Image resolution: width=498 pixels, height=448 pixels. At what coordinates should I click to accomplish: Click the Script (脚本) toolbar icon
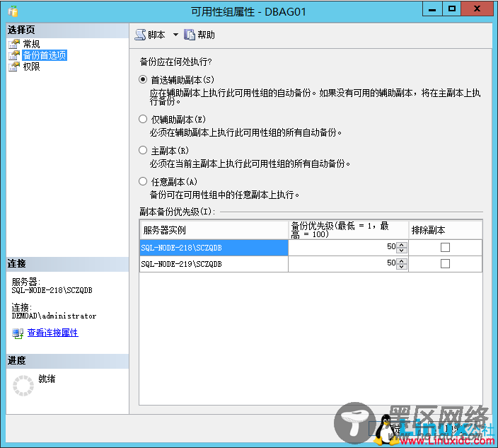point(140,35)
